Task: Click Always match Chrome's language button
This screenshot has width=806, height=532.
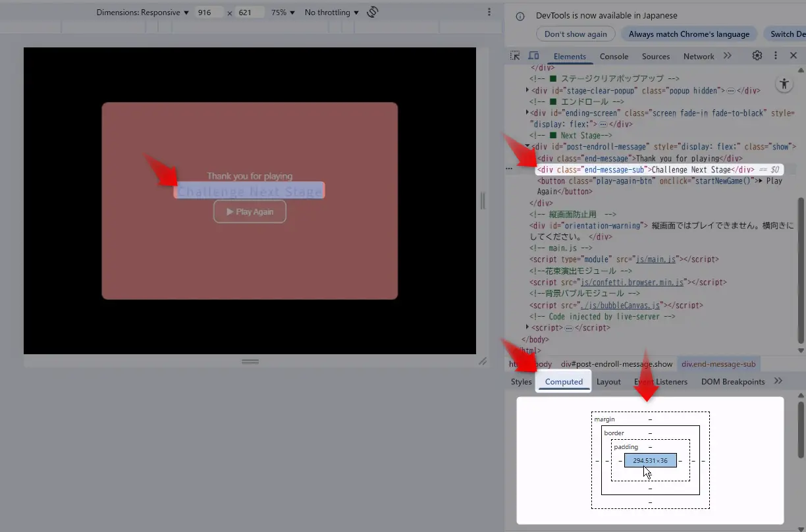Action: 689,34
